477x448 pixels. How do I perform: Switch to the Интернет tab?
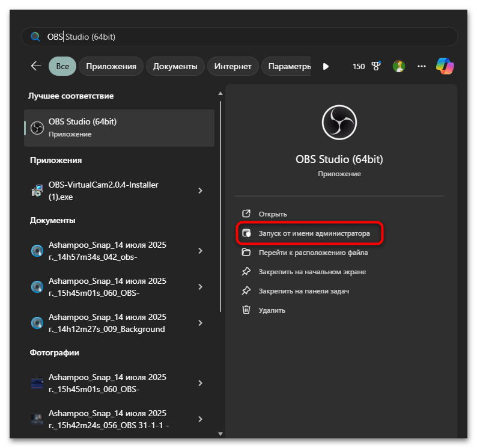232,66
